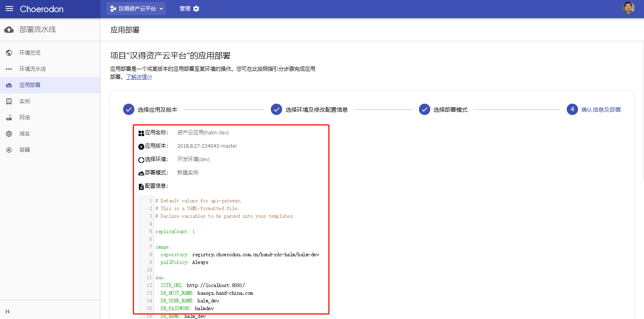Click the SITE_URL line in the YAML

pos(203,285)
